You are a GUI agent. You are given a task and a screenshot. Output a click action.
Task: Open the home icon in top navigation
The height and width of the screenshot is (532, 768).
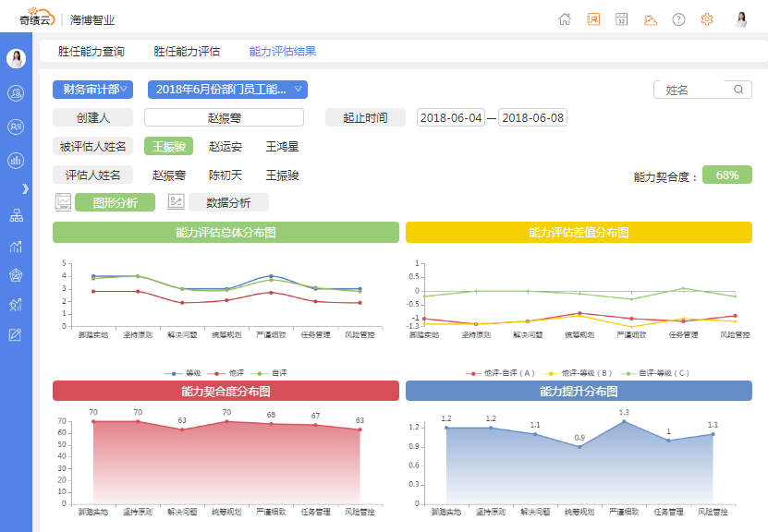pyautogui.click(x=565, y=18)
